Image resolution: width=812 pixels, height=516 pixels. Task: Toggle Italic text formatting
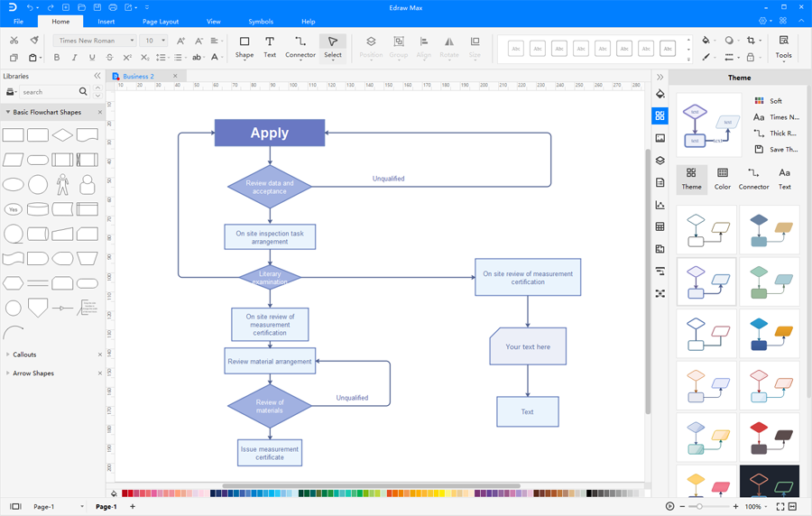pyautogui.click(x=74, y=58)
